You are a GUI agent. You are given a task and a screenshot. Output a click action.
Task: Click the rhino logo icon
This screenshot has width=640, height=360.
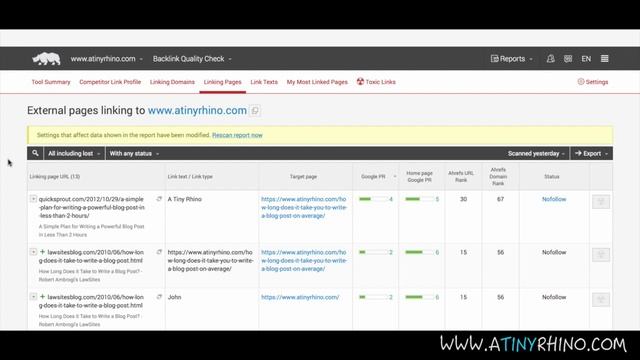pos(46,59)
